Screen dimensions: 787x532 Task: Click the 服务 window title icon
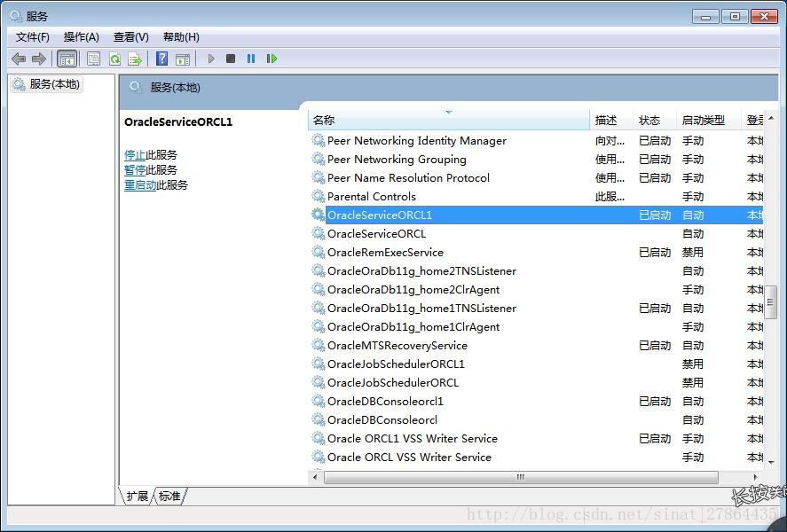pyautogui.click(x=16, y=16)
